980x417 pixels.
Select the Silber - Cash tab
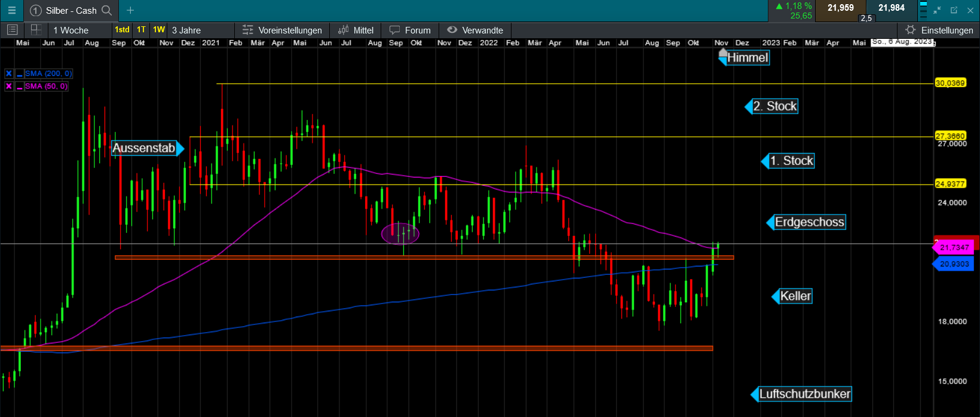(x=71, y=10)
